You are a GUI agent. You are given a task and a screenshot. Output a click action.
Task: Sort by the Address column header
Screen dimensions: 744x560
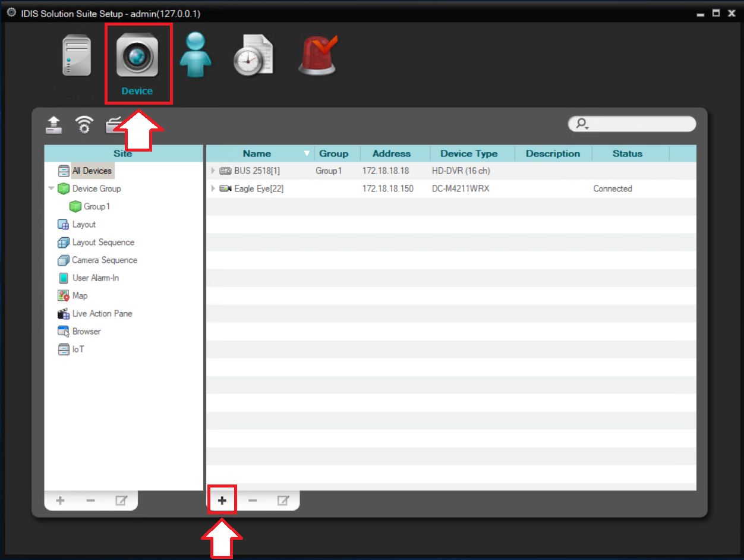tap(392, 153)
